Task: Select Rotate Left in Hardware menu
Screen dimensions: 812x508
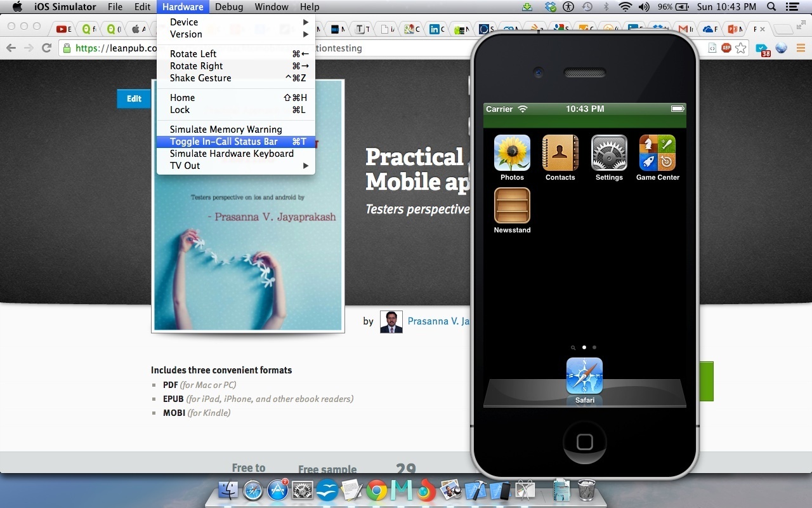Action: coord(193,54)
